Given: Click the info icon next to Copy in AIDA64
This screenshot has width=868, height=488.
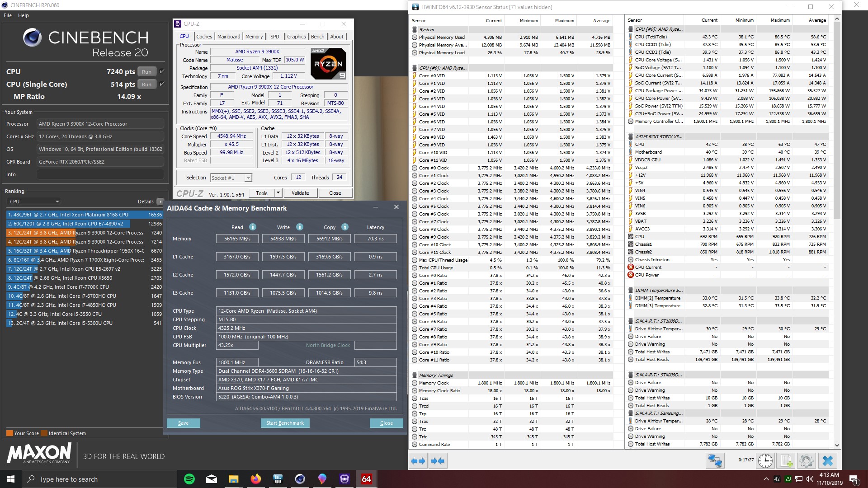Looking at the screenshot, I should (x=345, y=227).
